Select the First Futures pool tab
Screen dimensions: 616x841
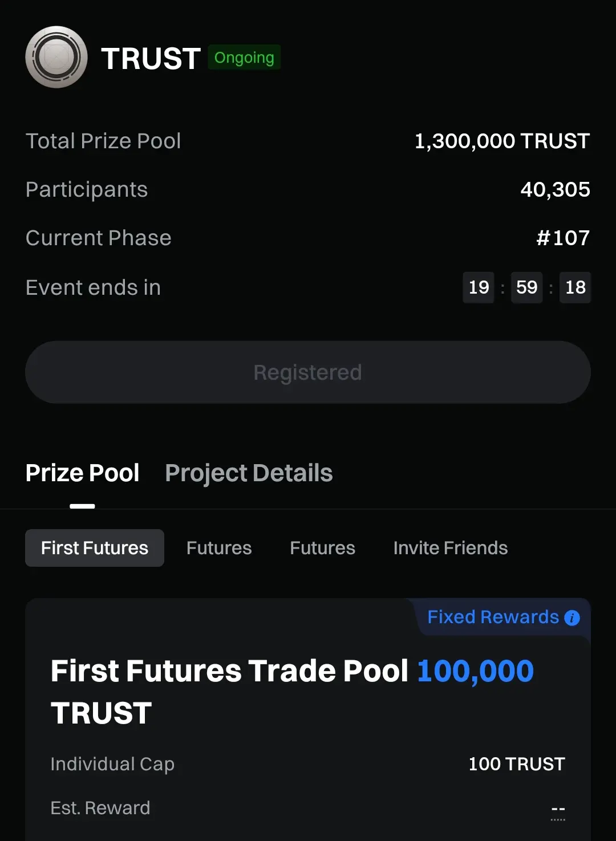(x=95, y=548)
